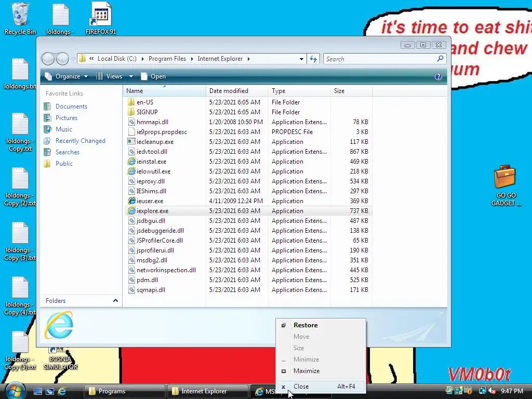Expand recent pages dropdown beside Forward button
The height and width of the screenshot is (399, 532).
coord(73,59)
